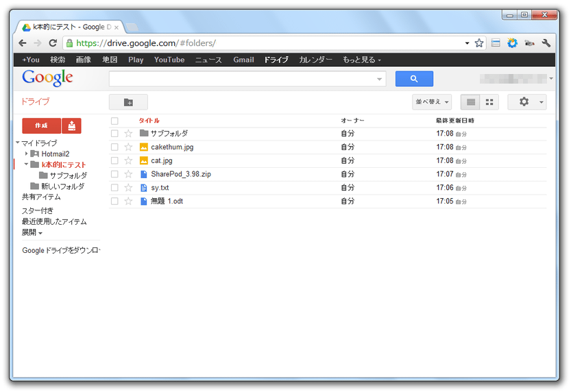Open the address bar history dropdown arrow
571x392 pixels.
pyautogui.click(x=467, y=43)
